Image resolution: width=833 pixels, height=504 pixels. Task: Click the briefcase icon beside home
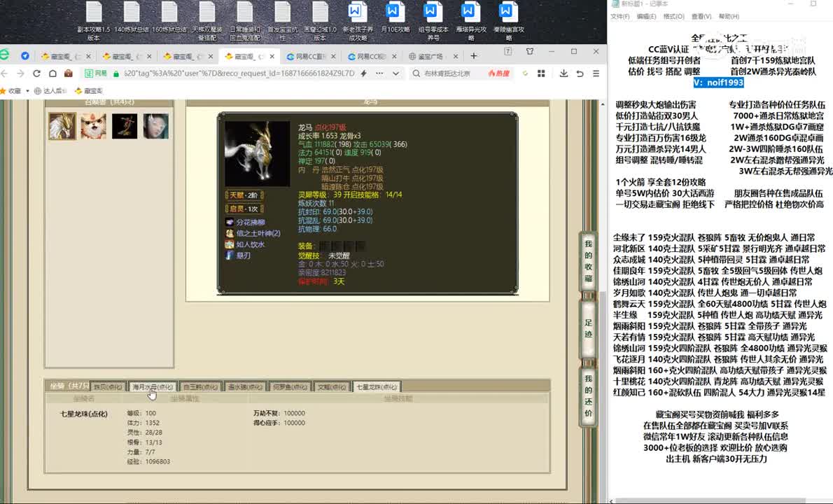click(x=69, y=73)
